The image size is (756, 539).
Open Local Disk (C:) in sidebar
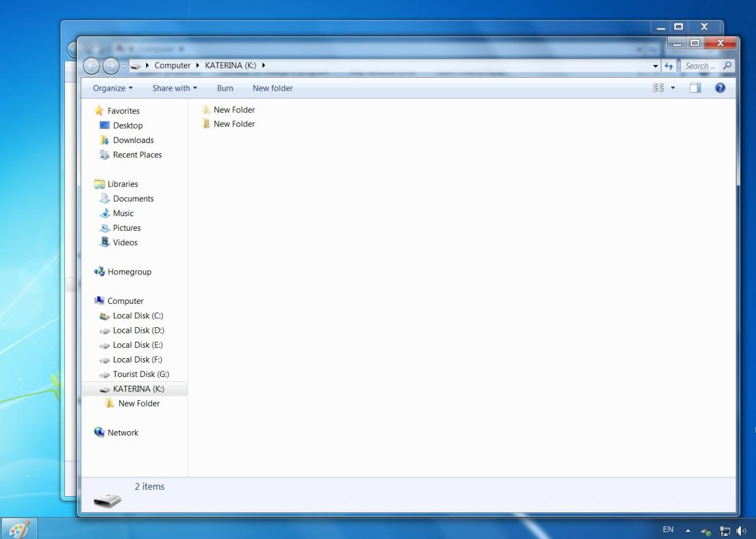pos(132,316)
